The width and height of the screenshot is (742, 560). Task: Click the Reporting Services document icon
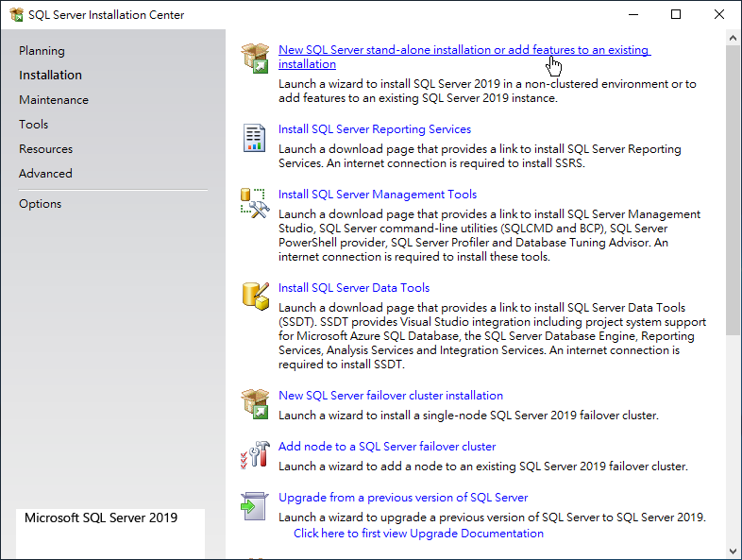click(x=254, y=138)
